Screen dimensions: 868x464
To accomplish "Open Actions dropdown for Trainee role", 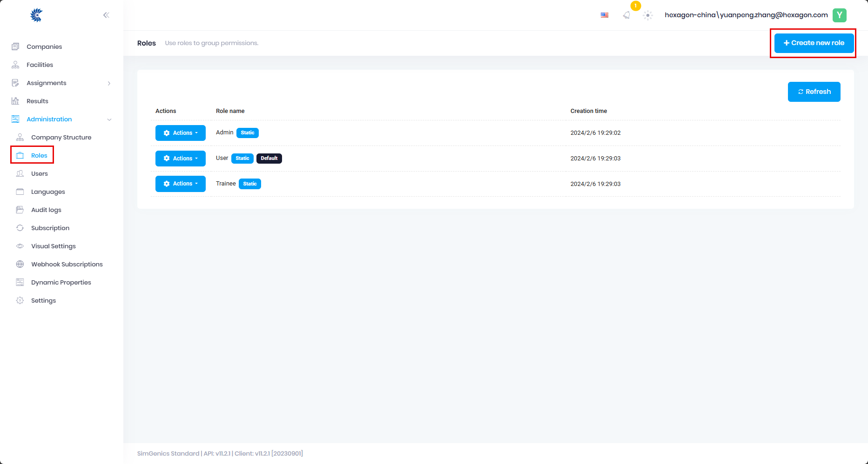I will pos(181,184).
